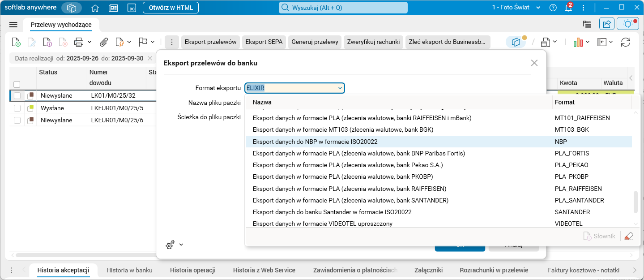The image size is (644, 280).
Task: Expand the chart icon dropdown arrow
Action: (x=588, y=42)
